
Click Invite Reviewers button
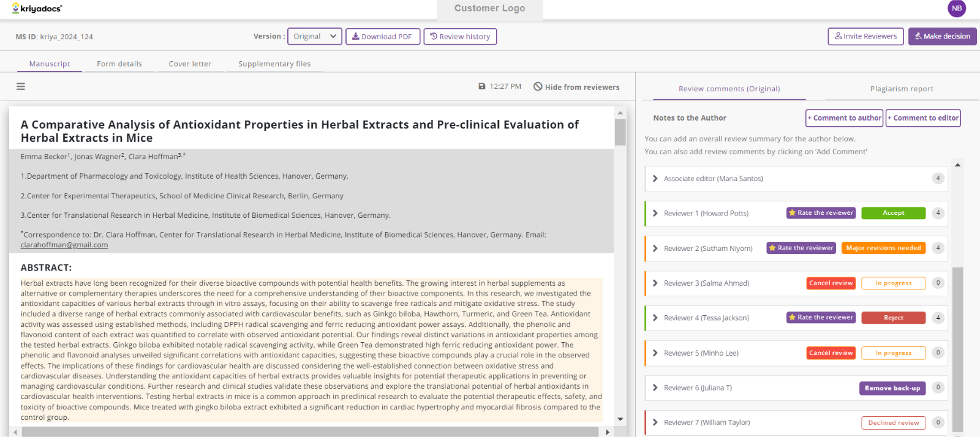pyautogui.click(x=866, y=36)
